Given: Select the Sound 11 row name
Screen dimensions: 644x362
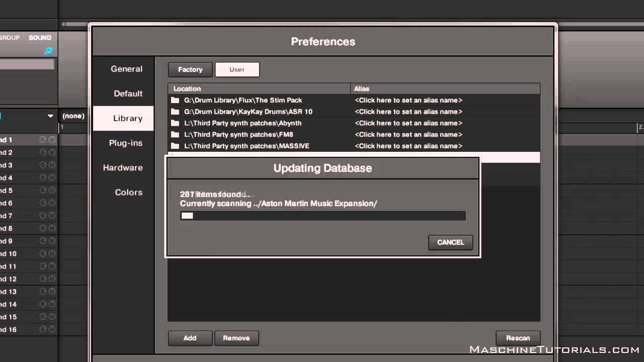Looking at the screenshot, I should [8, 266].
